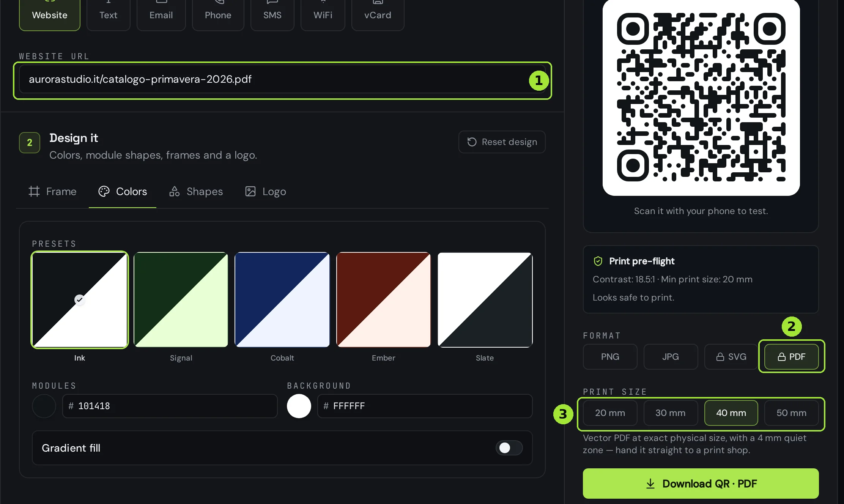This screenshot has height=504, width=844.
Task: Click the contrast and min print size line
Action: [x=672, y=279]
